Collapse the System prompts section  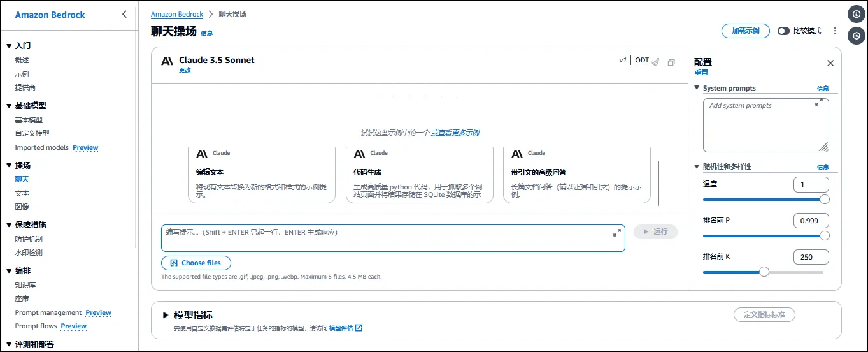[x=697, y=89]
